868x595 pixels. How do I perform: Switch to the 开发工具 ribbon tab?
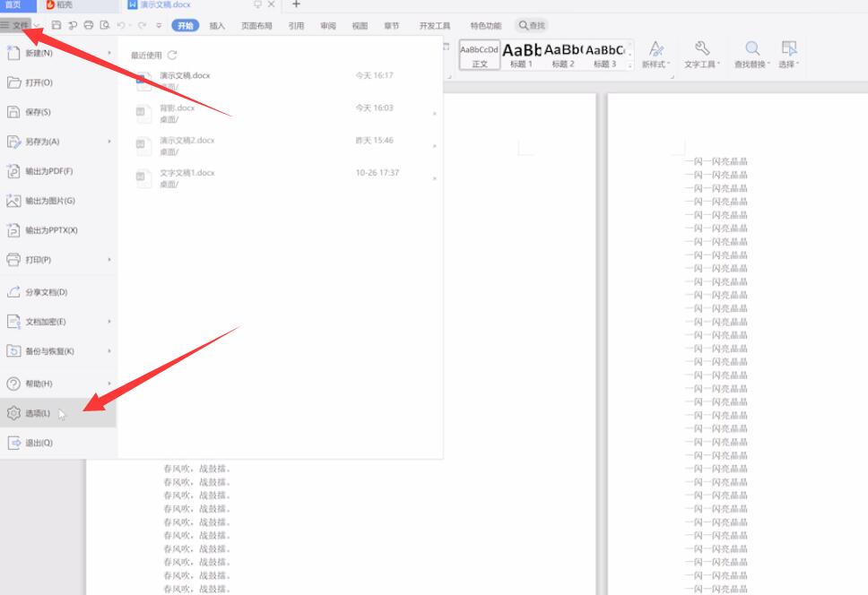[435, 25]
